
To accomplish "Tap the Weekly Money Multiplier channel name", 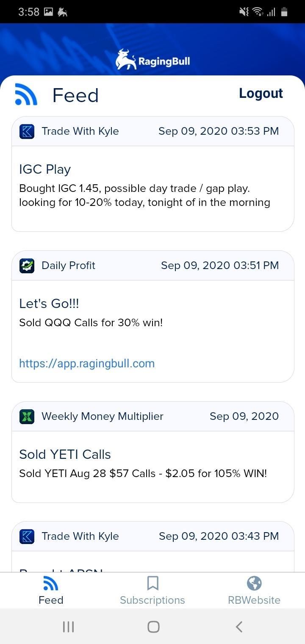I will pyautogui.click(x=103, y=416).
